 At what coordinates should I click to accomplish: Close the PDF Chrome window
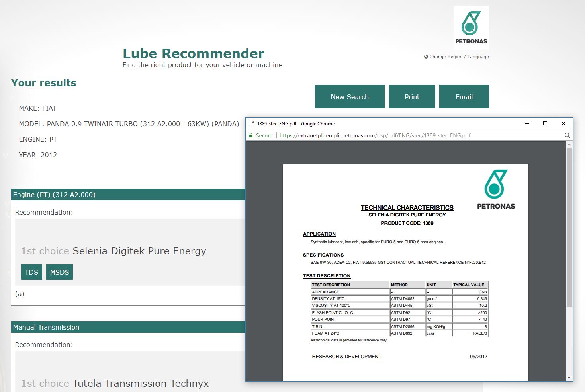(563, 123)
